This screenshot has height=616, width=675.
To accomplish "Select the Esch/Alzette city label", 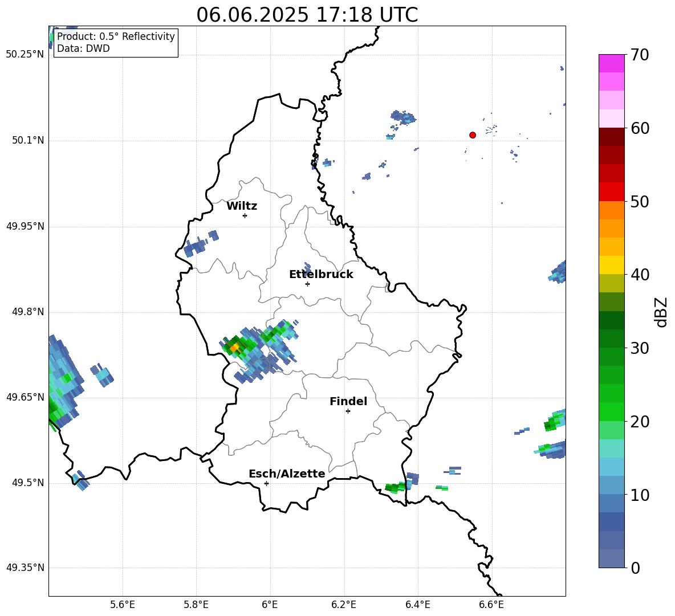I will coord(287,474).
